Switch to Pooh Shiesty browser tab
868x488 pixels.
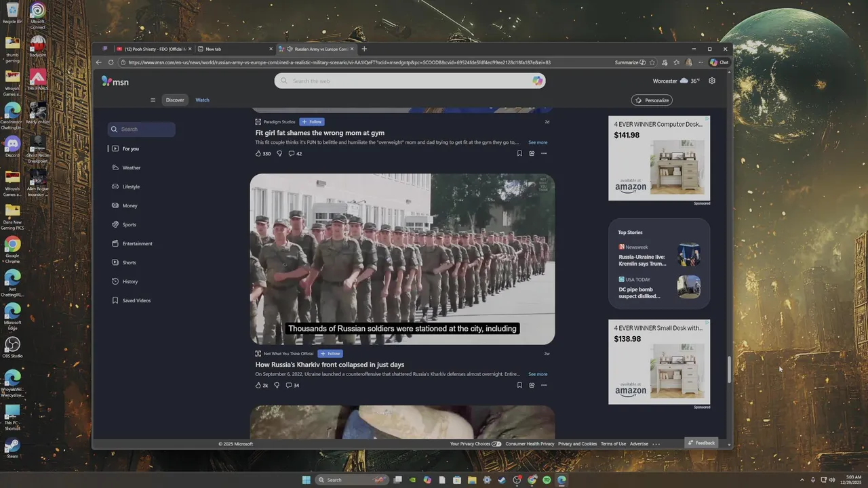click(x=154, y=49)
